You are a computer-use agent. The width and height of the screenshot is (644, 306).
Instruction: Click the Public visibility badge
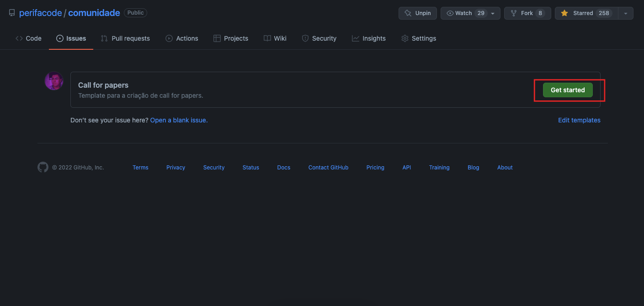(x=135, y=13)
